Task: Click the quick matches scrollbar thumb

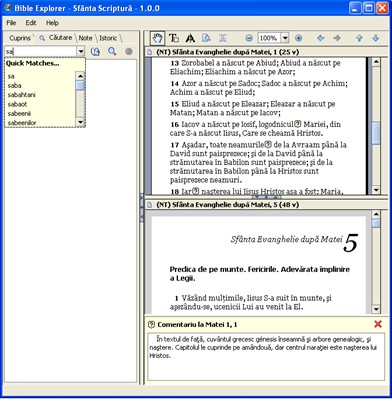Action: point(80,85)
